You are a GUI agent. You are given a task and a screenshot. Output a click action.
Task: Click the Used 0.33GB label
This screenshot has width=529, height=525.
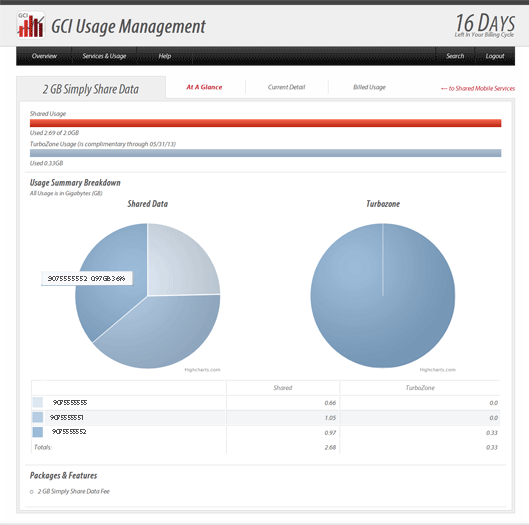47,163
